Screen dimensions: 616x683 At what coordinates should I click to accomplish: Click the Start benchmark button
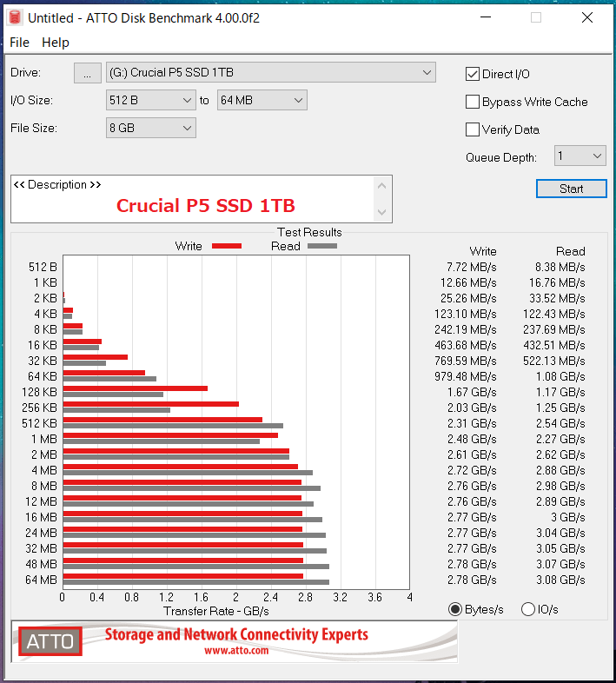571,189
